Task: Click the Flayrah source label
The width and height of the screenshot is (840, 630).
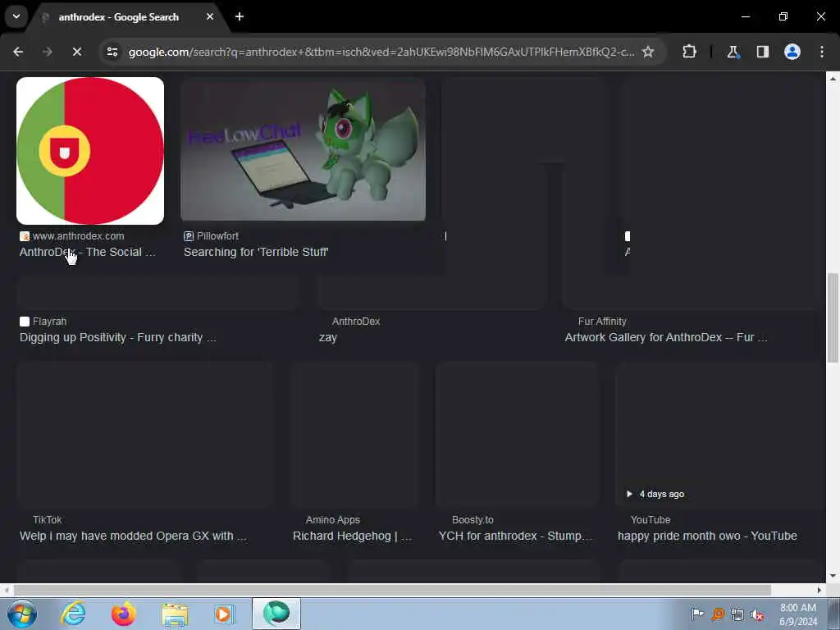Action: coord(49,322)
